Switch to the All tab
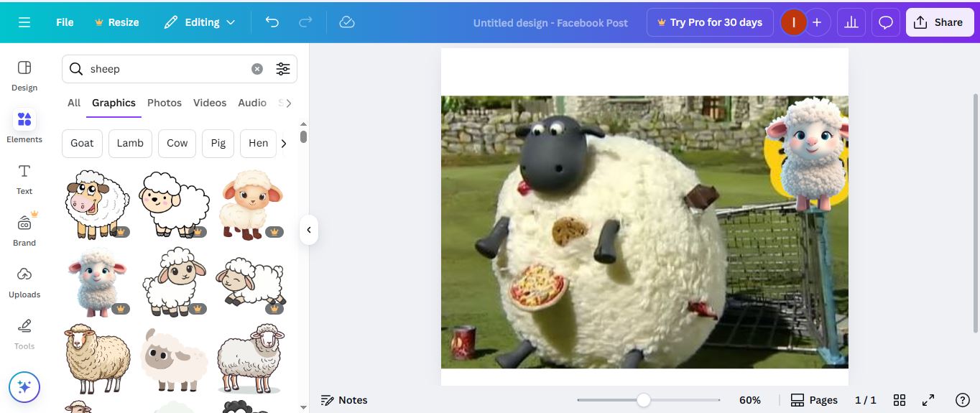Screen dimensions: 980x413 point(74,103)
